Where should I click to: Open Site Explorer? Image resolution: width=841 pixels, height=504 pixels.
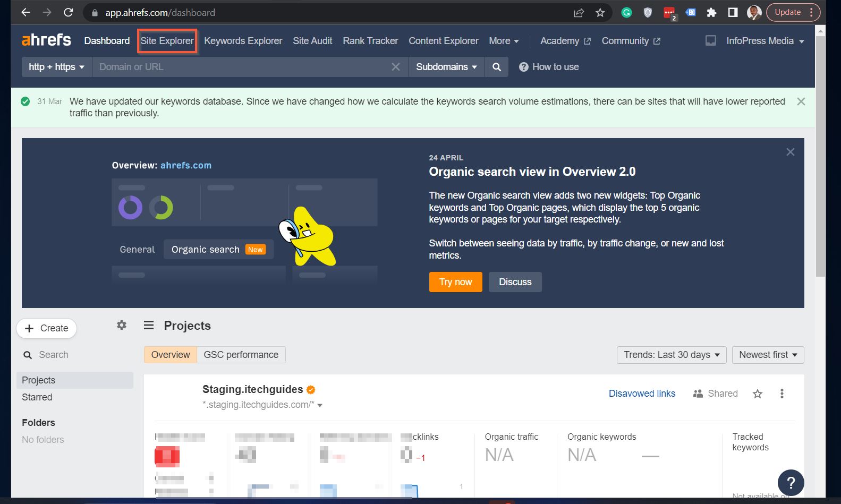167,41
